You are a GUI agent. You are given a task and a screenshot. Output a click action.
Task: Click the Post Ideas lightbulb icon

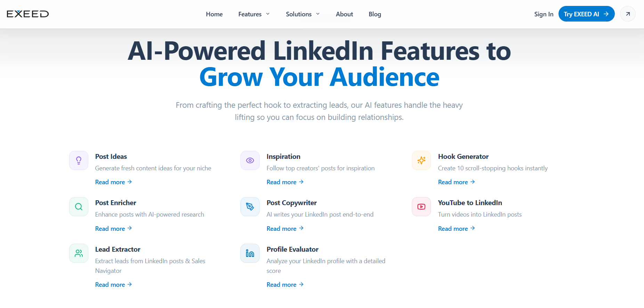(79, 160)
